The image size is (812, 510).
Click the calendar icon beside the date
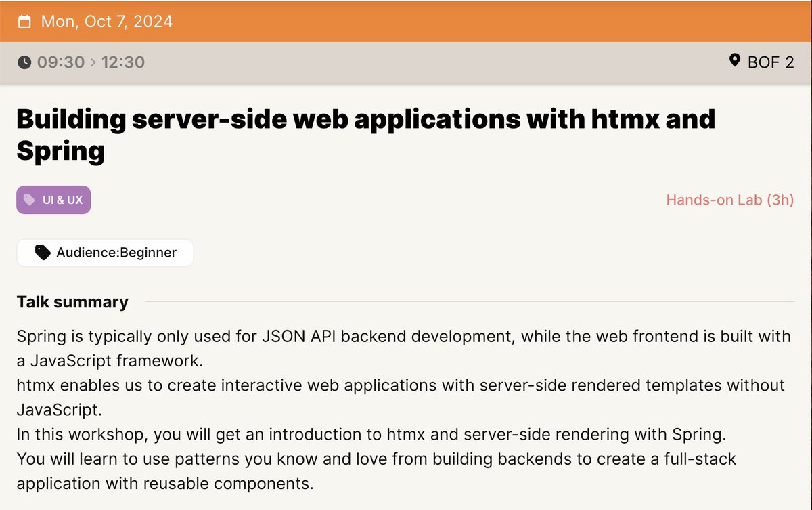[24, 22]
